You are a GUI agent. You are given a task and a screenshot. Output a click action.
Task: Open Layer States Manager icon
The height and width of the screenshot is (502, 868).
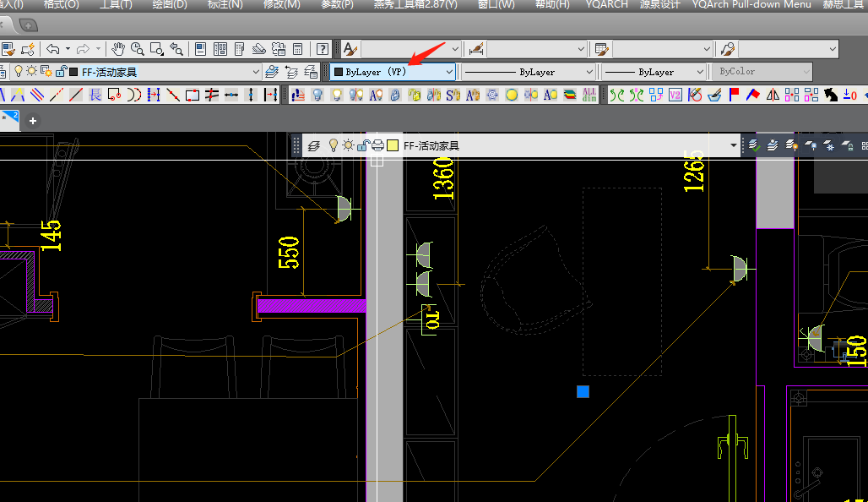click(311, 72)
